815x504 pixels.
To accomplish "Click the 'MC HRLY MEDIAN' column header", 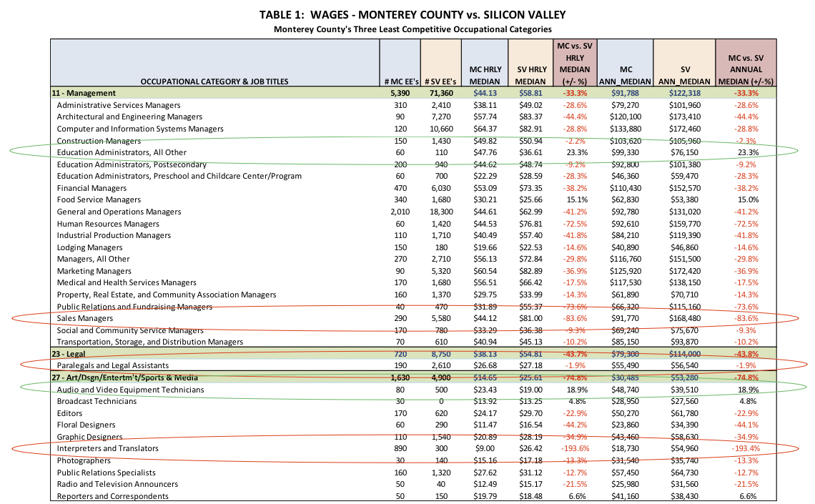I will pos(485,75).
